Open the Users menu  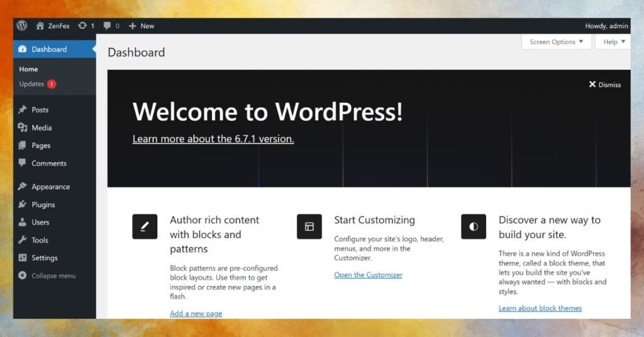[x=40, y=222]
